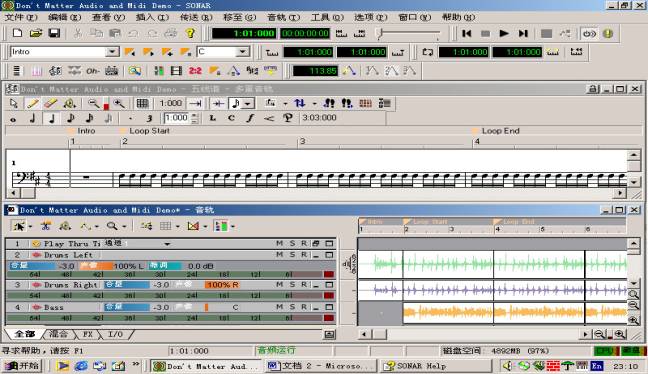This screenshot has width=648, height=374.
Task: Click the volume speaker tray icon
Action: [x=507, y=366]
